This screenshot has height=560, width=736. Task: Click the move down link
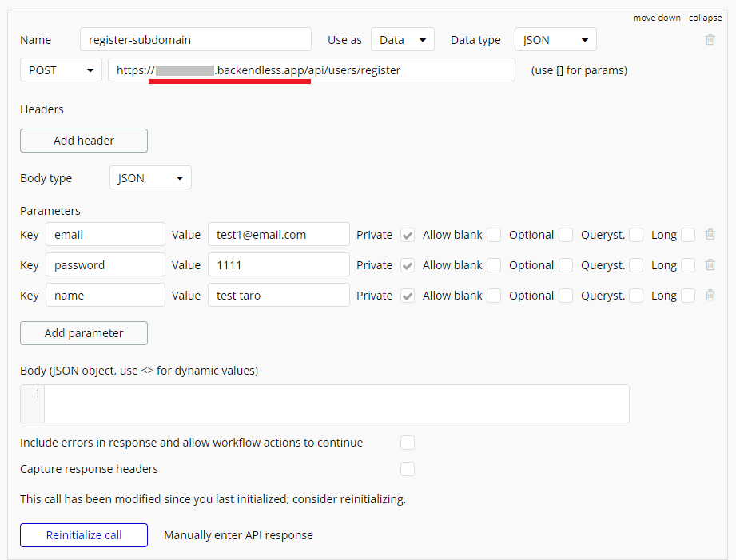click(657, 18)
